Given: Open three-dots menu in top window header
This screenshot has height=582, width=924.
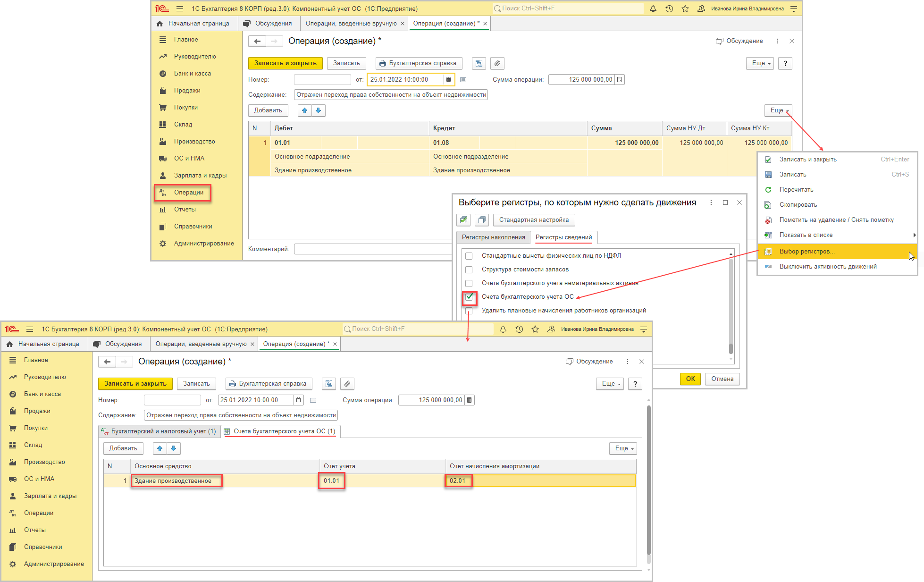Looking at the screenshot, I should pyautogui.click(x=777, y=41).
